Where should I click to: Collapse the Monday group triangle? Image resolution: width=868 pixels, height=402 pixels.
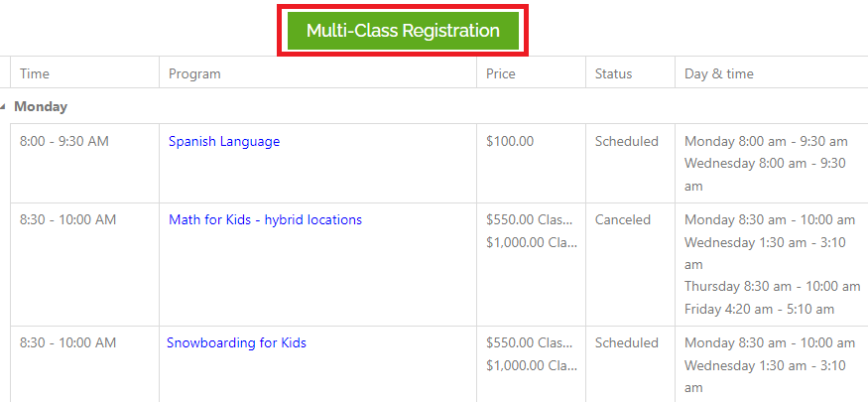pyautogui.click(x=3, y=107)
